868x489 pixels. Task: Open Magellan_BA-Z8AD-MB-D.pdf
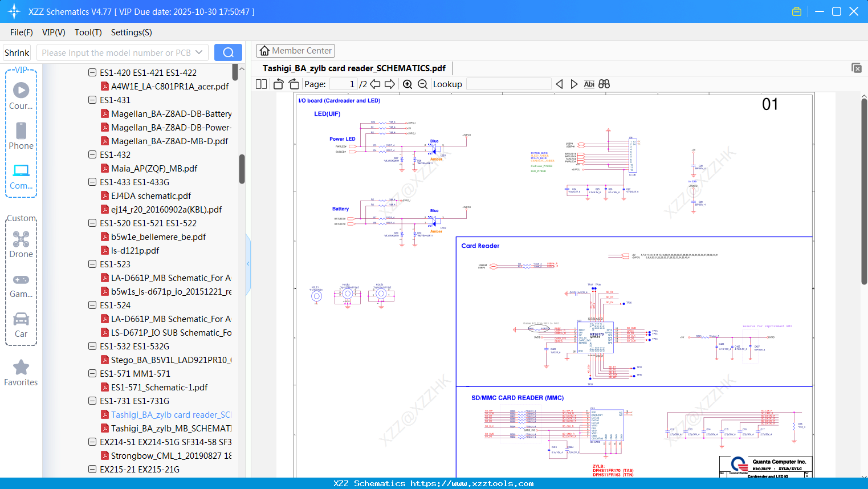(x=169, y=141)
